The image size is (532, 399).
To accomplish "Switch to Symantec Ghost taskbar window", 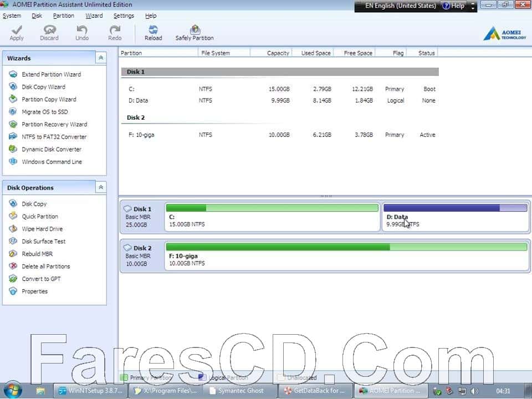I will pyautogui.click(x=240, y=391).
